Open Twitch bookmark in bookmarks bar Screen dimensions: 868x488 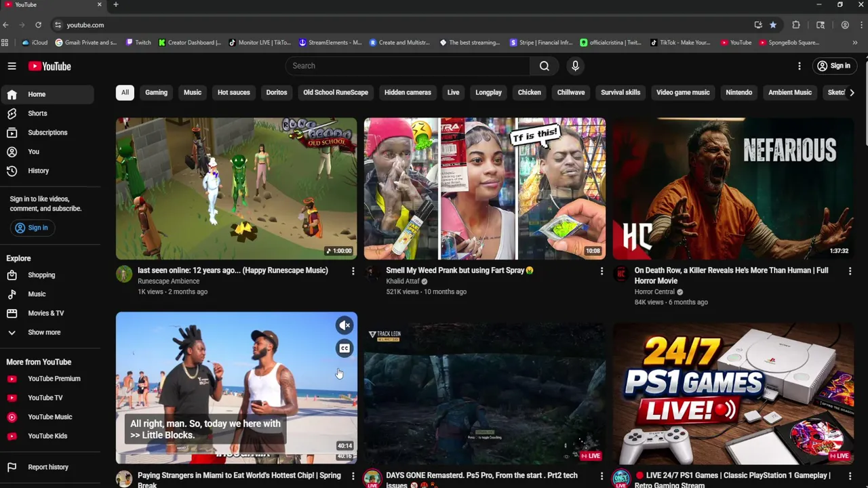coord(138,43)
